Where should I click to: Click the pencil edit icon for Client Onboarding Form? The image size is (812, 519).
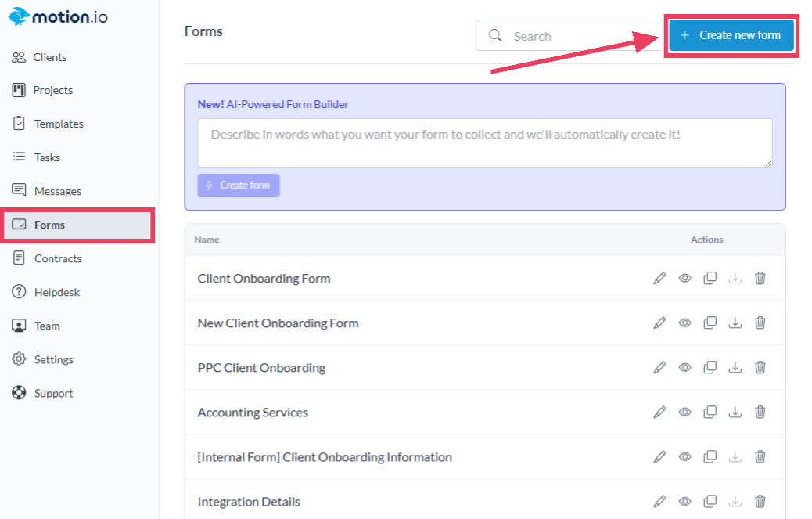click(x=659, y=278)
